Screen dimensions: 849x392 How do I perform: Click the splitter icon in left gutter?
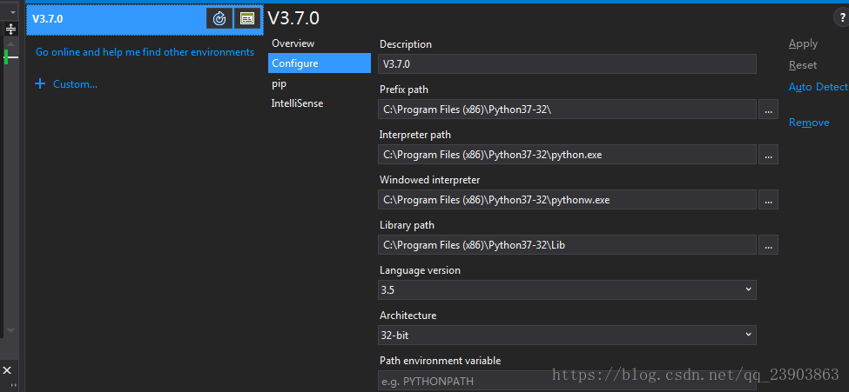pyautogui.click(x=11, y=29)
